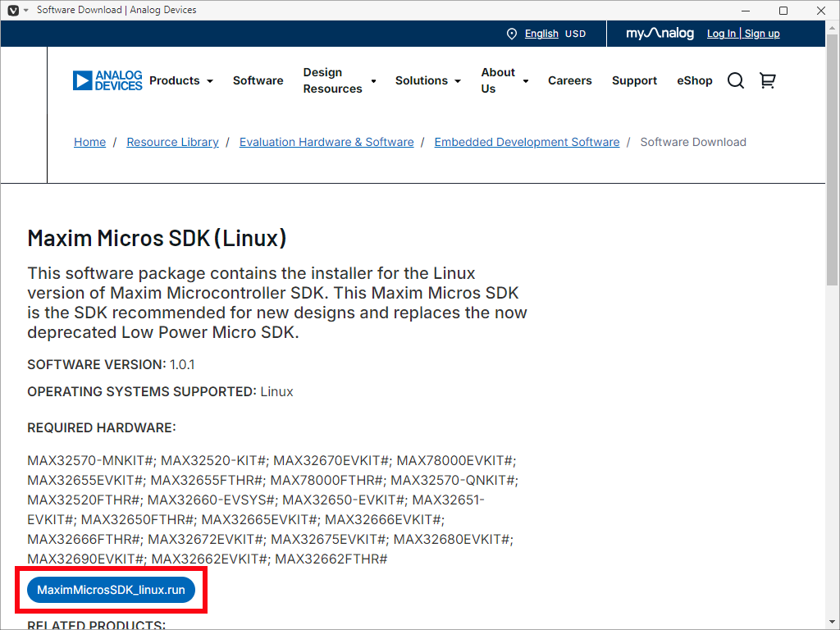Click the Maxim Micros SDK (Linux) heading
Image resolution: width=840 pixels, height=630 pixels.
[157, 238]
